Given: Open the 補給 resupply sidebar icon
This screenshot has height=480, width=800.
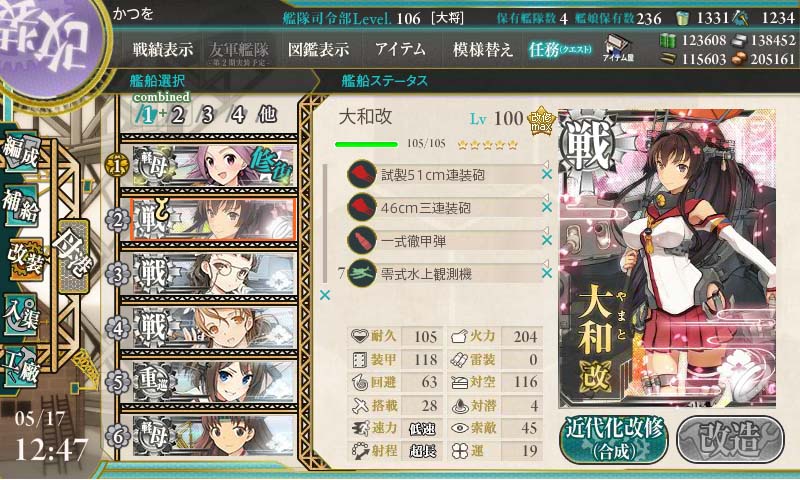Looking at the screenshot, I should click(20, 205).
